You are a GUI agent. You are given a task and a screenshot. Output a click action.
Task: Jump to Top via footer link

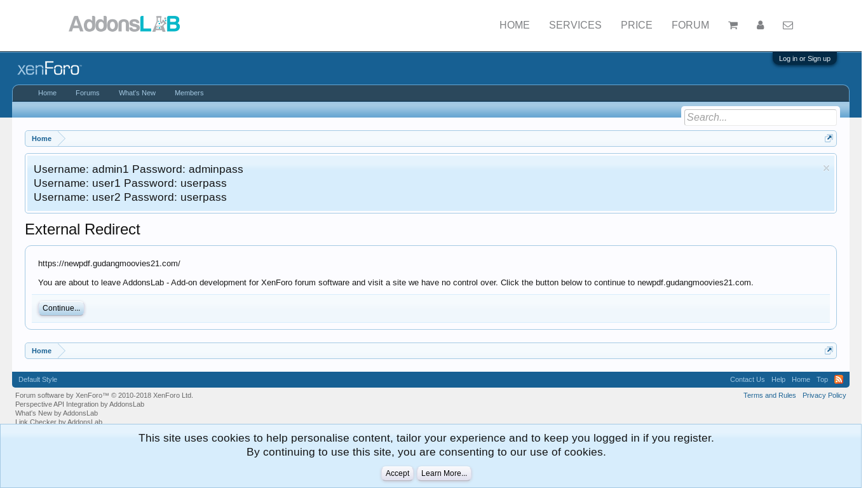(822, 379)
